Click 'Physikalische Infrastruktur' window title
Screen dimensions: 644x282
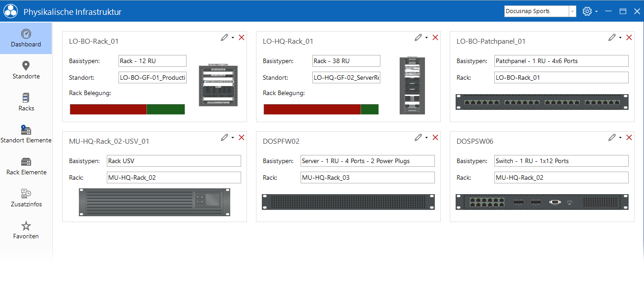click(x=73, y=12)
